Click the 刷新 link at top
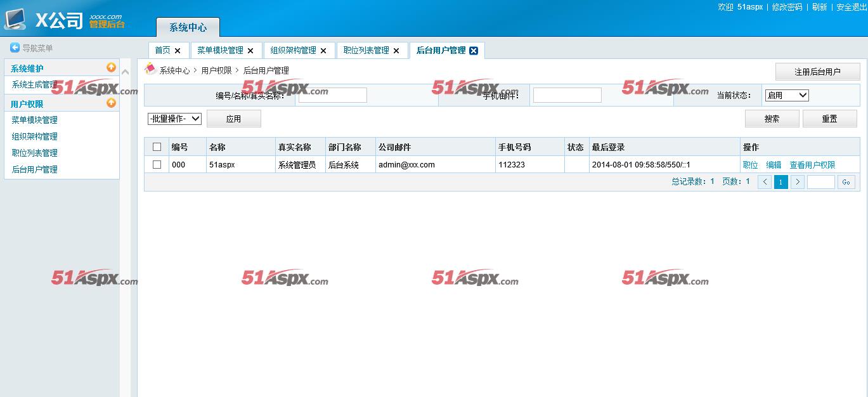The height and width of the screenshot is (397, 868). coord(819,7)
